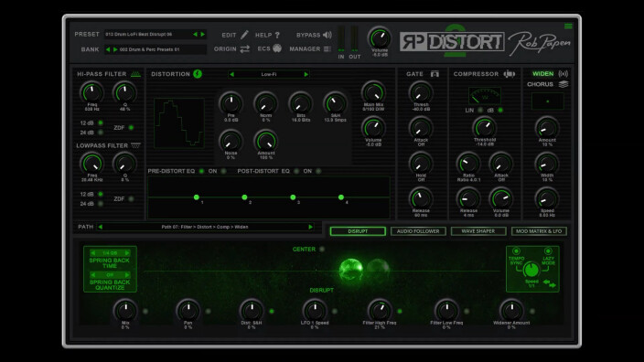Click the master Volume knob
This screenshot has height=362, width=644.
[379, 38]
